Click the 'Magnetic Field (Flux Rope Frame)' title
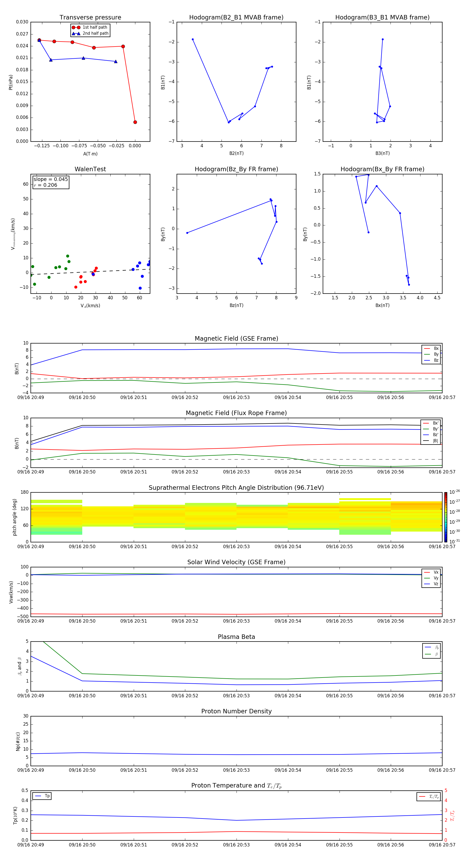Image resolution: width=473 pixels, height=868 pixels. tap(236, 413)
